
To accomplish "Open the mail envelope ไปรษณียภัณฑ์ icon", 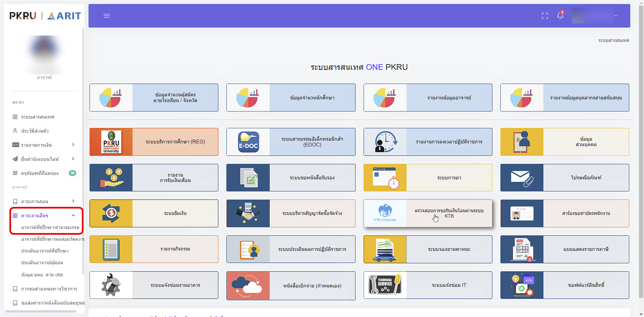I will (522, 178).
